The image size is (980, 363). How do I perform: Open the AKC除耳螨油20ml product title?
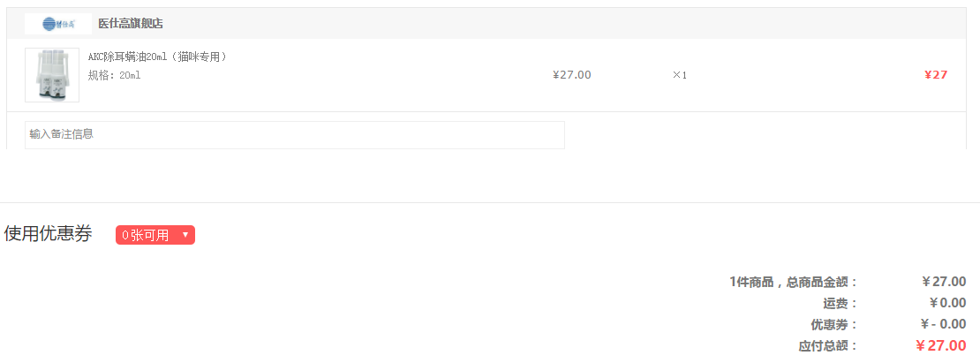(x=158, y=57)
